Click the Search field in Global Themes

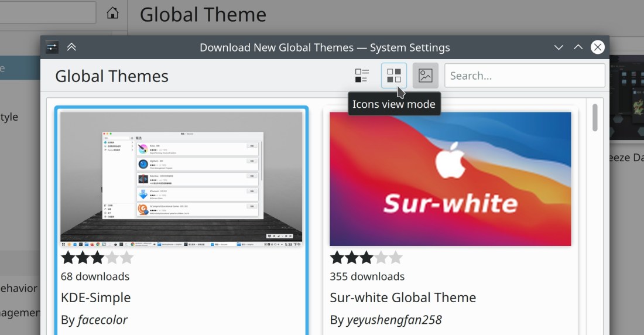pyautogui.click(x=524, y=76)
